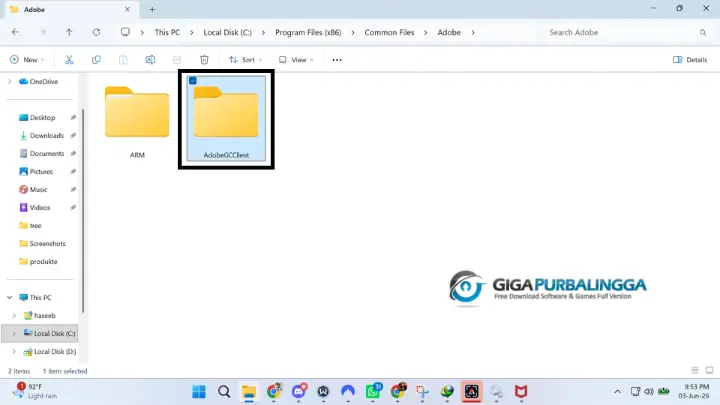Screen dimensions: 720x405
Task: Click the Share toolbar icon
Action: coord(177,60)
